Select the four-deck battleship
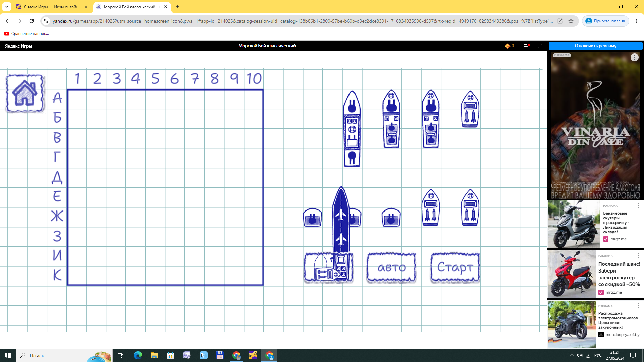Screen dimensions: 644x362 352,129
